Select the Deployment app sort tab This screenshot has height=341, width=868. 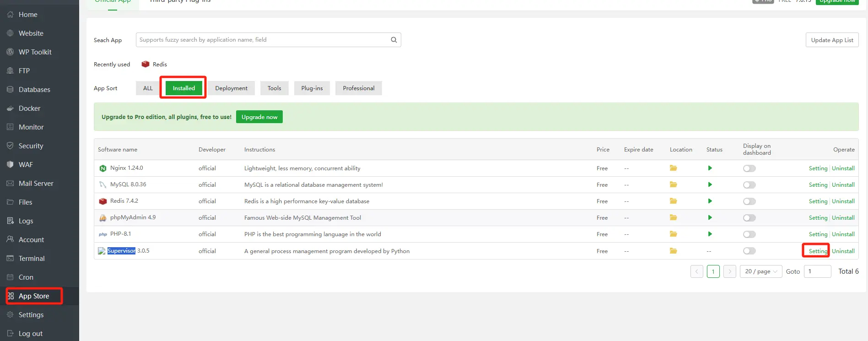click(231, 88)
